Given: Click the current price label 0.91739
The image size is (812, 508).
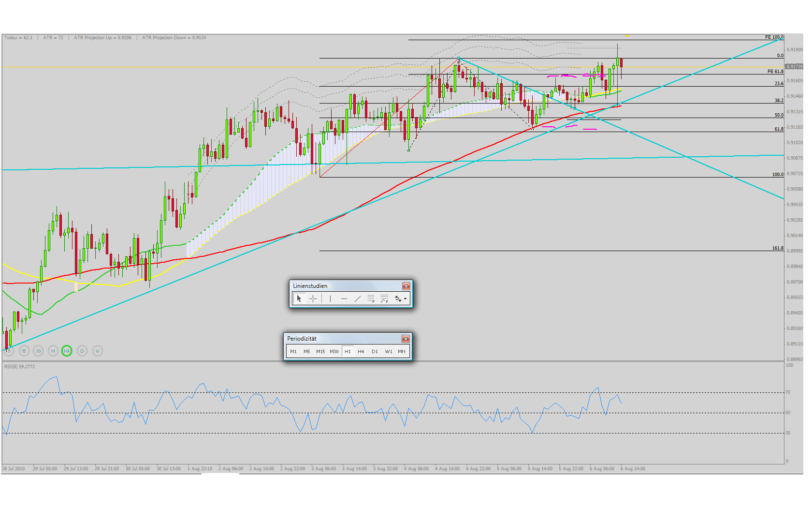Looking at the screenshot, I should tap(794, 66).
